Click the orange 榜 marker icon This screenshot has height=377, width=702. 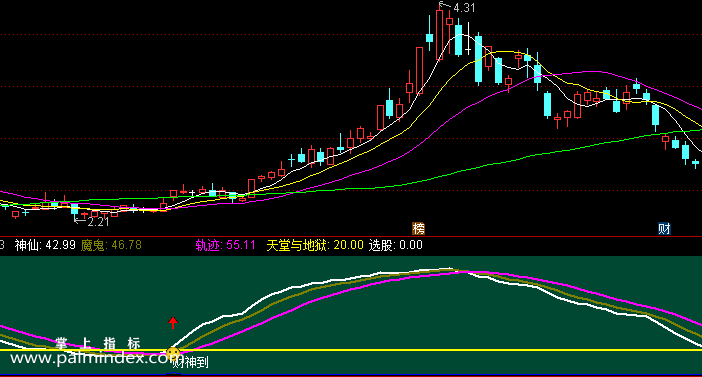pos(418,229)
